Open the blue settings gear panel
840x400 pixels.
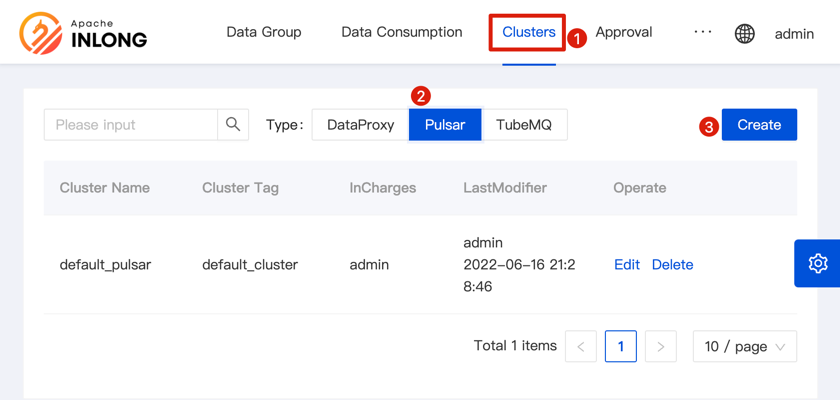coord(817,264)
